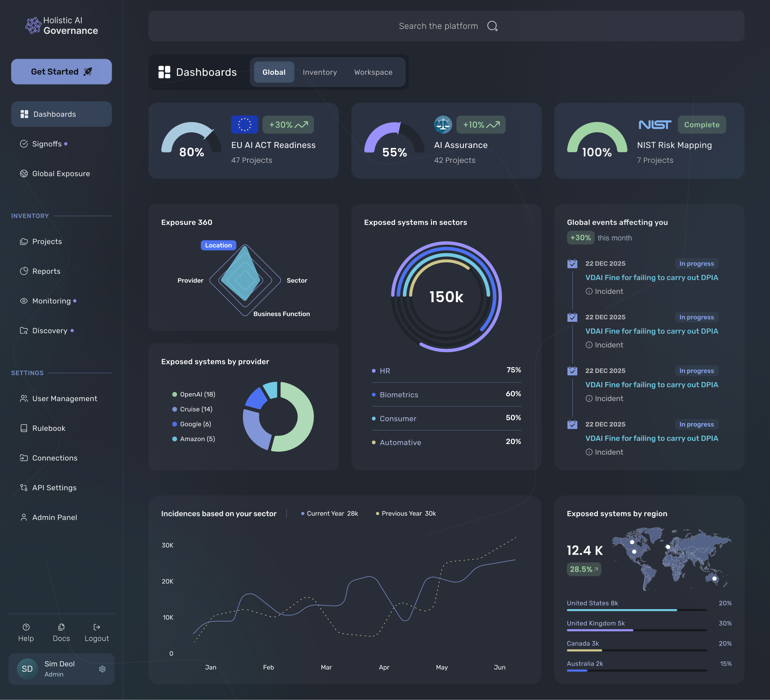Image resolution: width=770 pixels, height=700 pixels.
Task: Open Docs icon in sidebar footer
Action: tap(61, 627)
